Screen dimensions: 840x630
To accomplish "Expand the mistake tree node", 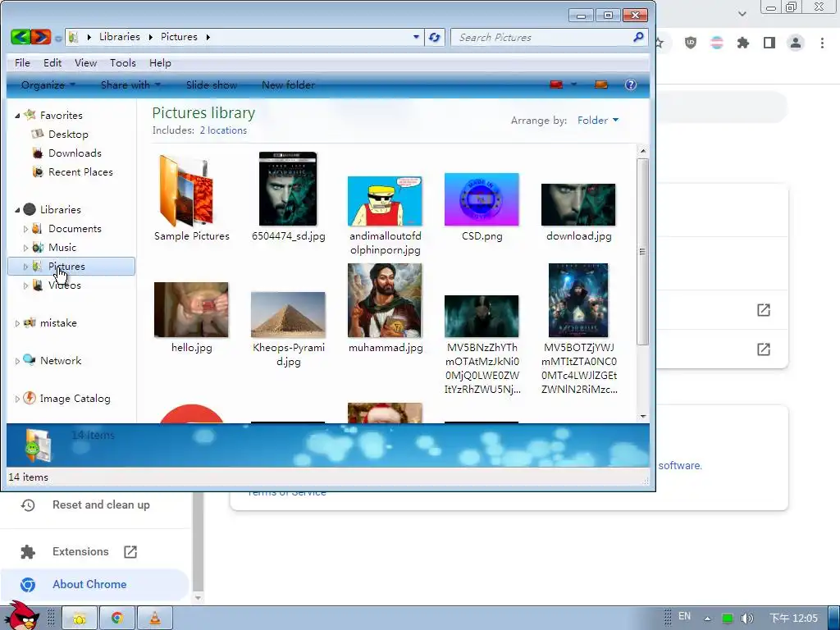I will pos(17,323).
